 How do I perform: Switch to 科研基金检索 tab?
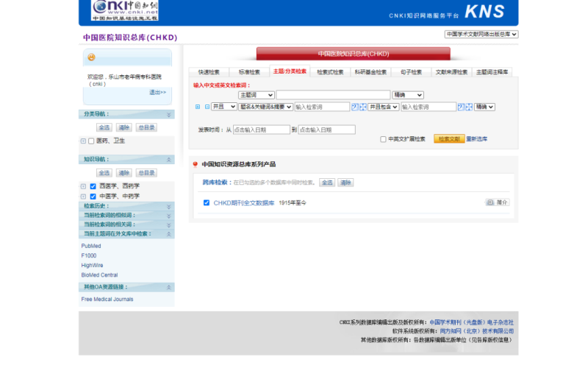coord(370,72)
